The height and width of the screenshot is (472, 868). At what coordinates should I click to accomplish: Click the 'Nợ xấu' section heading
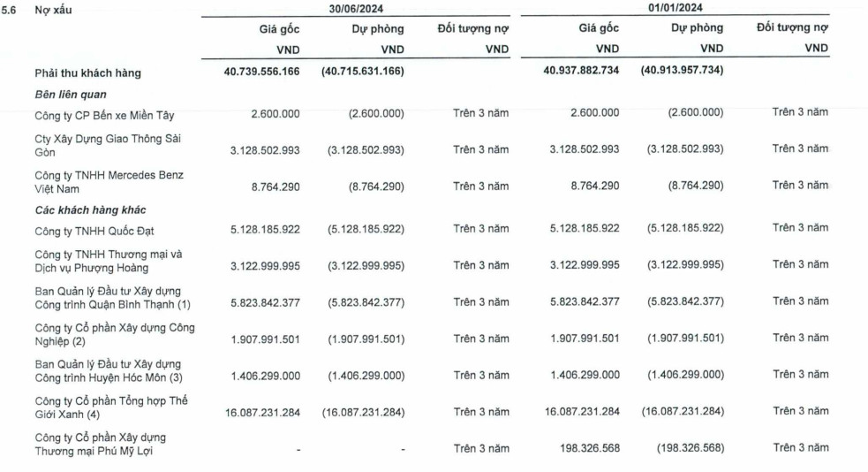pyautogui.click(x=53, y=10)
